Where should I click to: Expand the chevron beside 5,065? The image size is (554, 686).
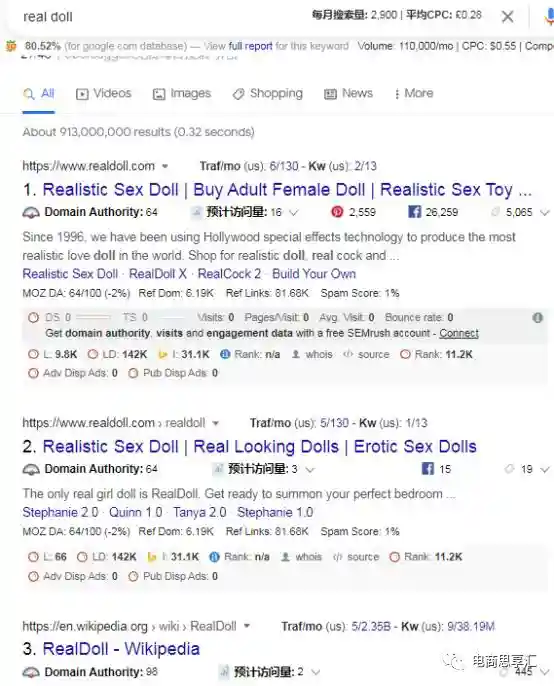(x=544, y=213)
